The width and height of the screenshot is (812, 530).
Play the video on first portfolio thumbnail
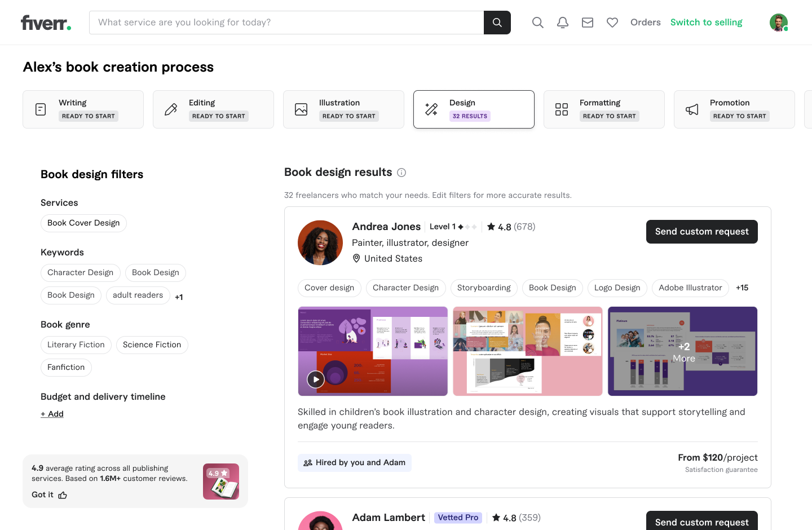pos(316,379)
